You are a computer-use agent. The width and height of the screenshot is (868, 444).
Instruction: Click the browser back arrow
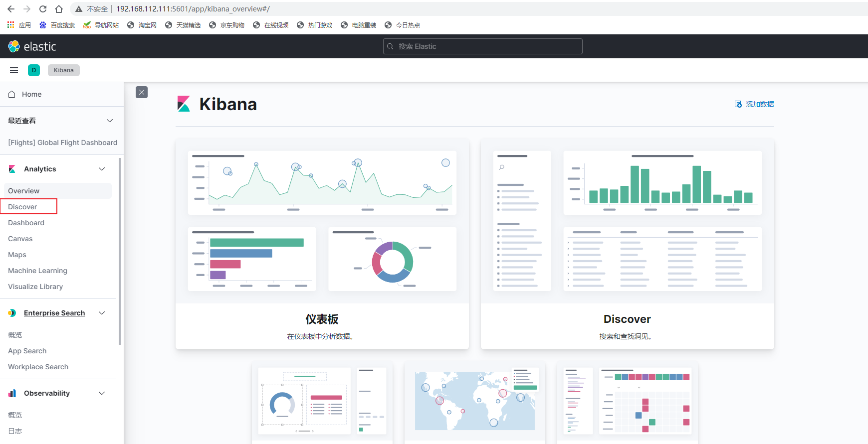(x=11, y=9)
